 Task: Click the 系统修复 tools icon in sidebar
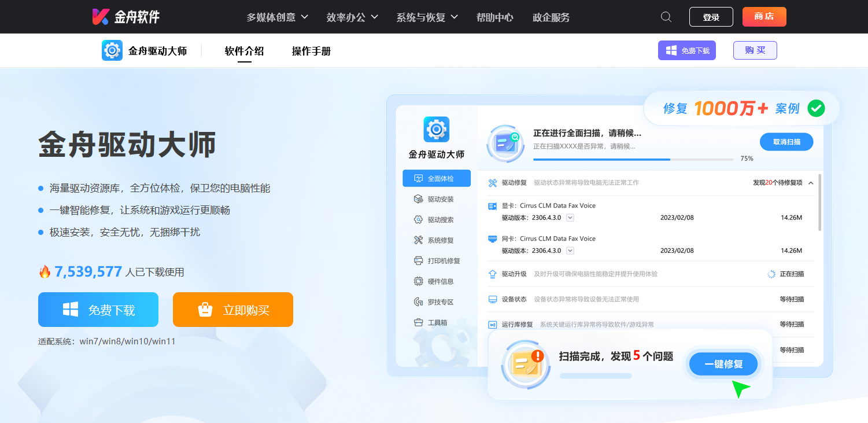[419, 240]
